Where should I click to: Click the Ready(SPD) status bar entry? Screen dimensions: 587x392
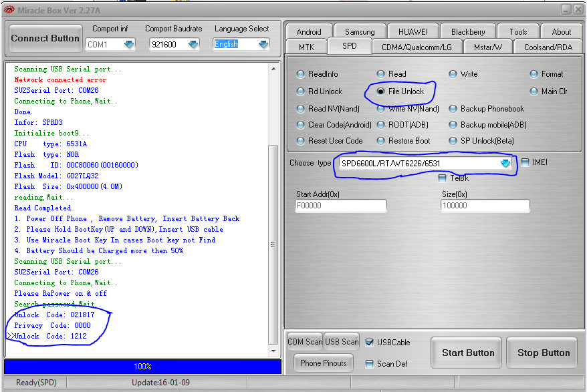click(x=36, y=382)
